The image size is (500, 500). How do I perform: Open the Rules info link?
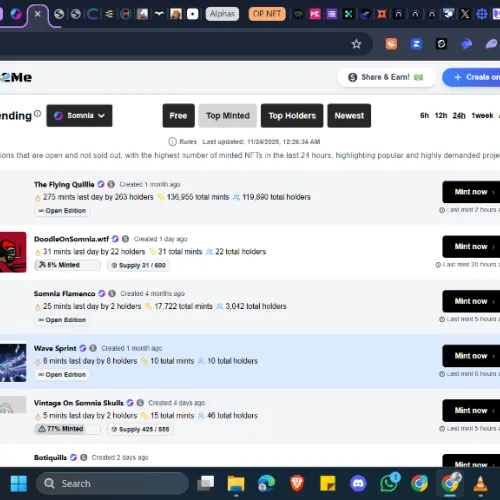coord(183,142)
